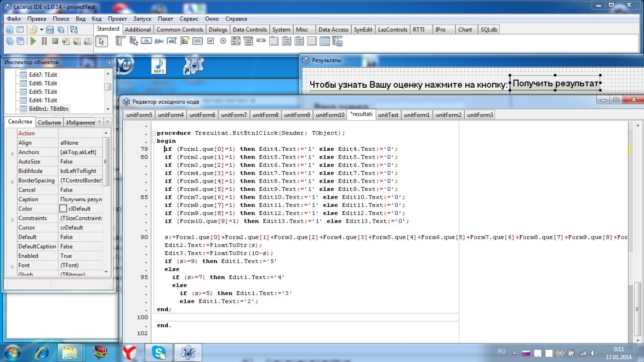Click the Save floppy disk icon
644x362 pixels.
(50, 30)
